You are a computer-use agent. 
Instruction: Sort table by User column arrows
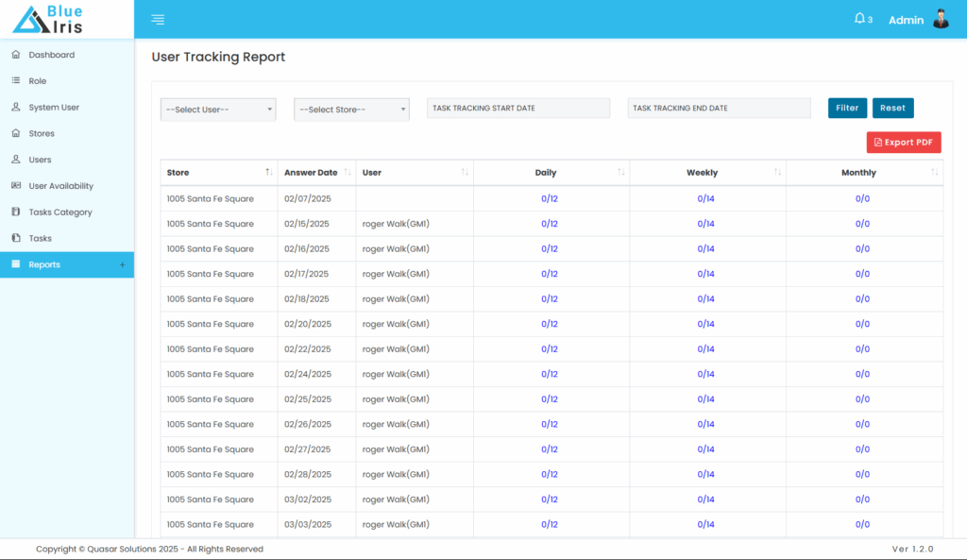(x=465, y=172)
